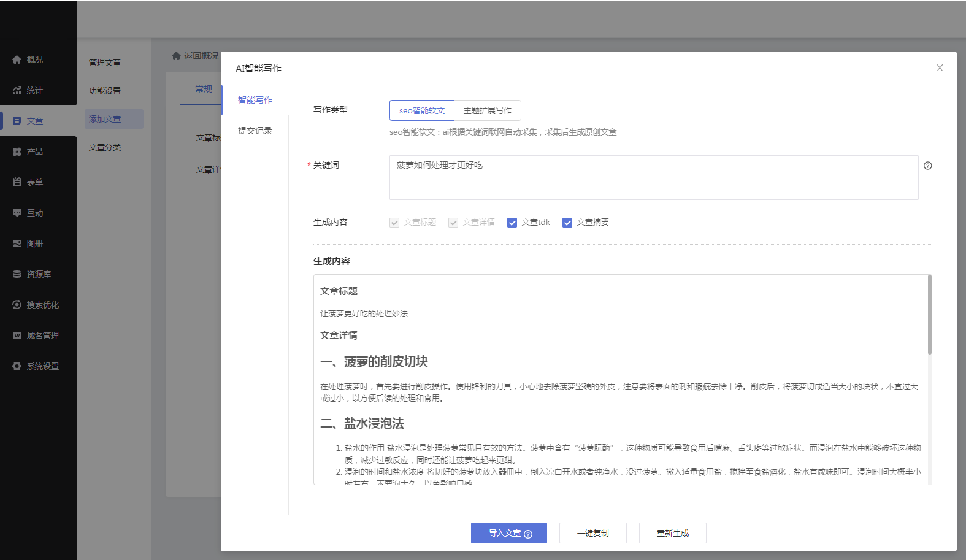The image size is (966, 560).
Task: Click the 搜索优化 icon in sidebar
Action: pos(17,305)
